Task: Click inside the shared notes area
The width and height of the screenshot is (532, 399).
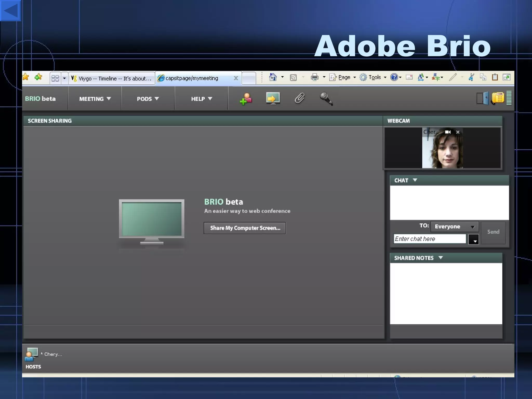Action: pos(446,294)
